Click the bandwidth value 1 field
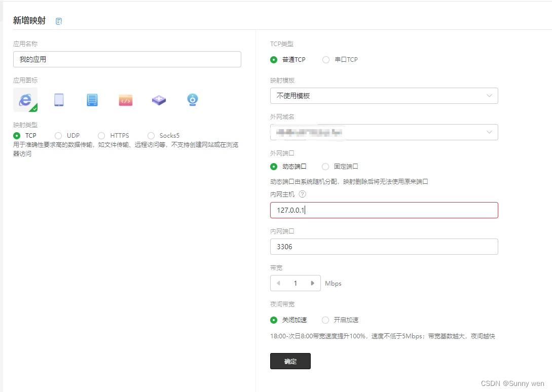This screenshot has height=392, width=552. point(296,283)
